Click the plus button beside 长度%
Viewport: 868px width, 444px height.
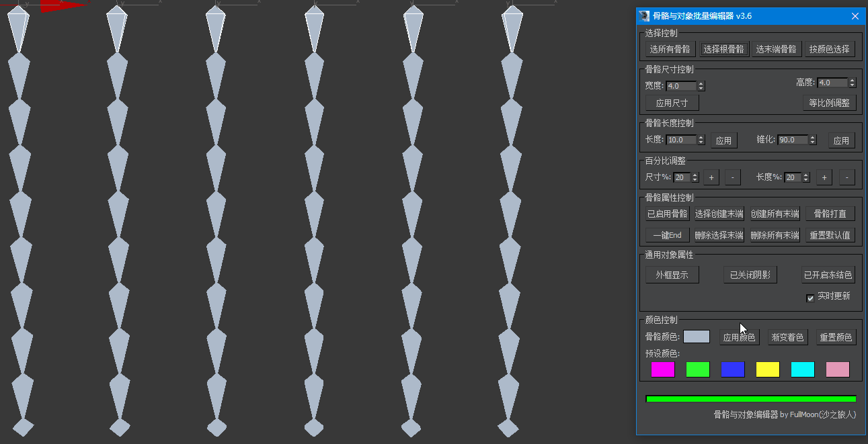coord(824,177)
